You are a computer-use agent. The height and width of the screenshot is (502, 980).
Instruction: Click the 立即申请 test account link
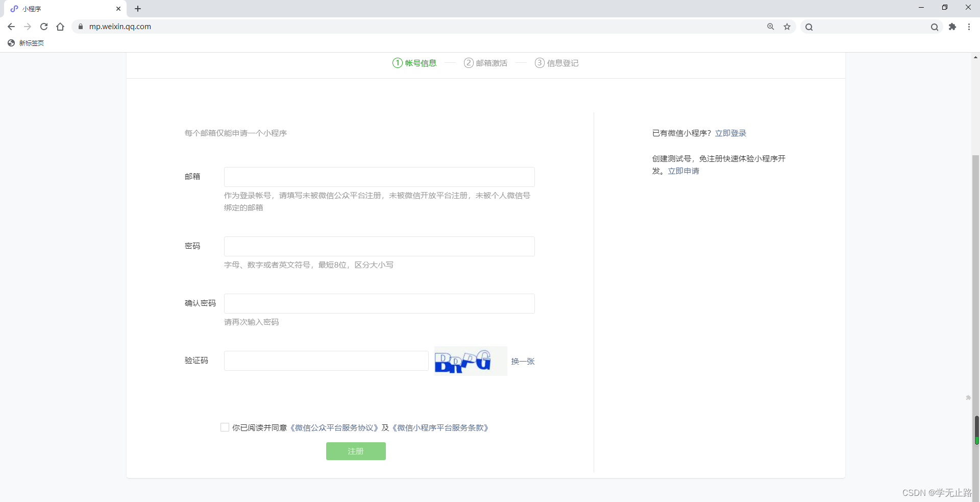pyautogui.click(x=683, y=171)
